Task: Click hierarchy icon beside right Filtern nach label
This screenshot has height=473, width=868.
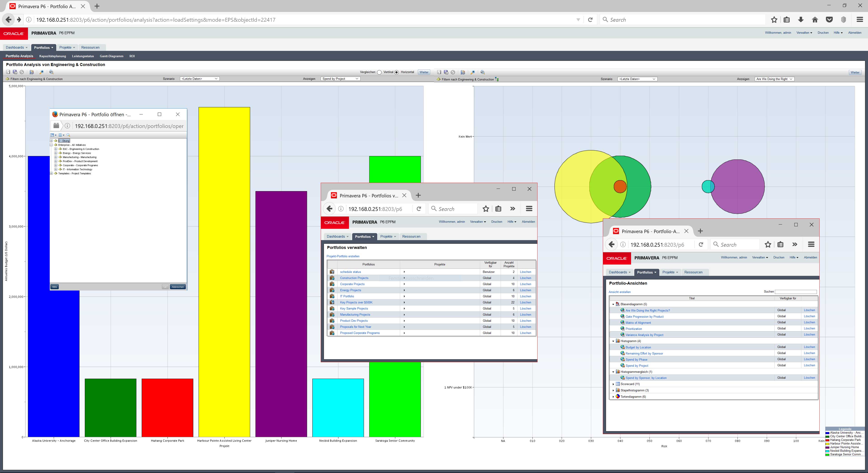Action: pyautogui.click(x=497, y=79)
